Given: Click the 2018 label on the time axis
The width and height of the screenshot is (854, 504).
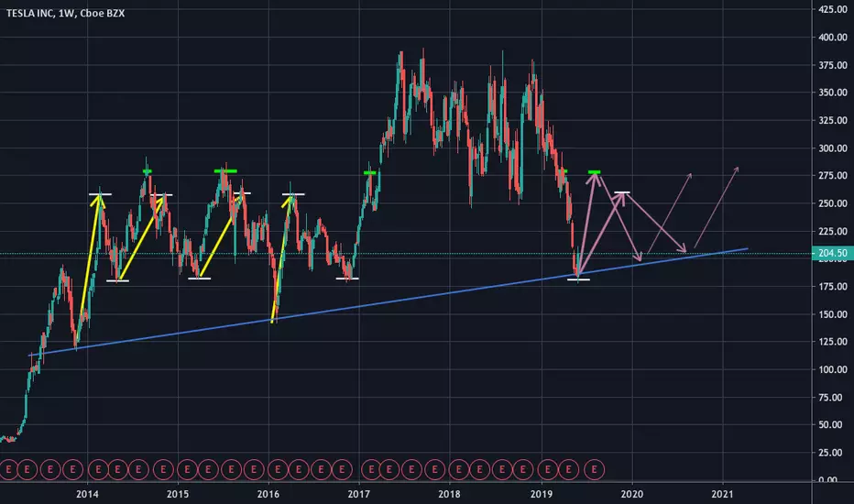Looking at the screenshot, I should pyautogui.click(x=449, y=494).
